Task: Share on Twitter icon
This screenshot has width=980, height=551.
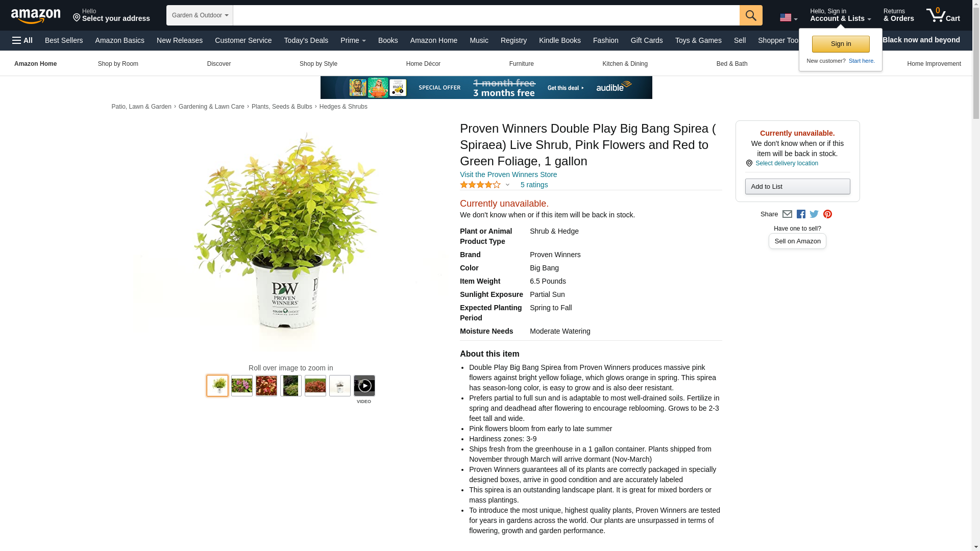Action: [814, 214]
